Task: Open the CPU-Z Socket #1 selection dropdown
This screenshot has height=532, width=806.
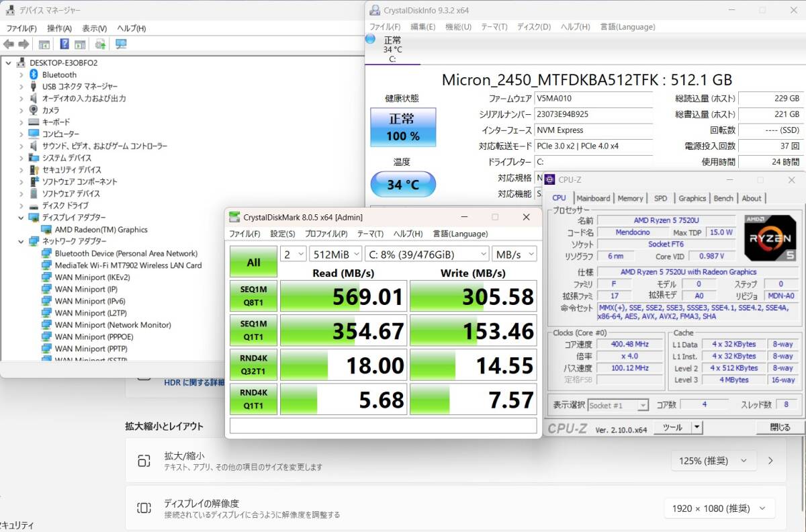Action: click(x=618, y=405)
